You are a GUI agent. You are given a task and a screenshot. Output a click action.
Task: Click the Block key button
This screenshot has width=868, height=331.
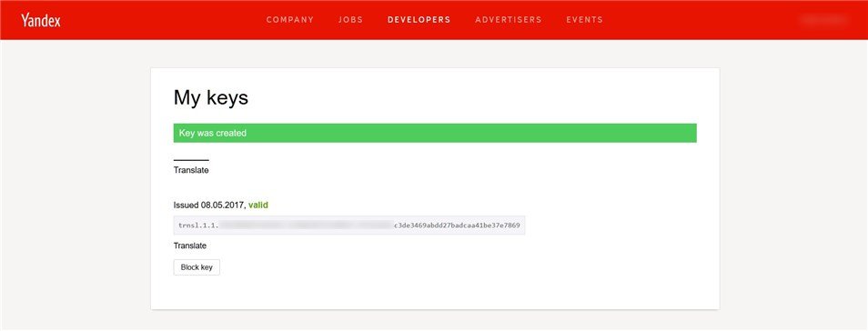pyautogui.click(x=197, y=267)
